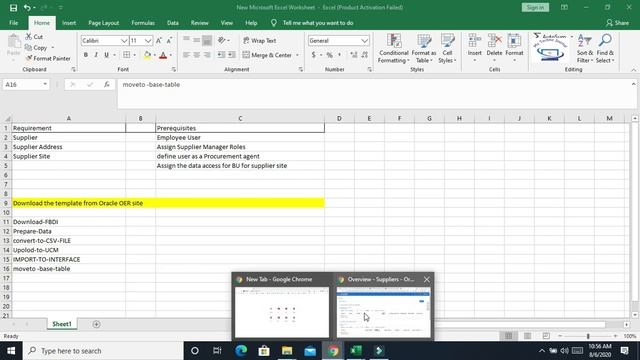Viewport: 640px width, 360px height.
Task: Click the Increase Decimal icon
Action: click(353, 55)
